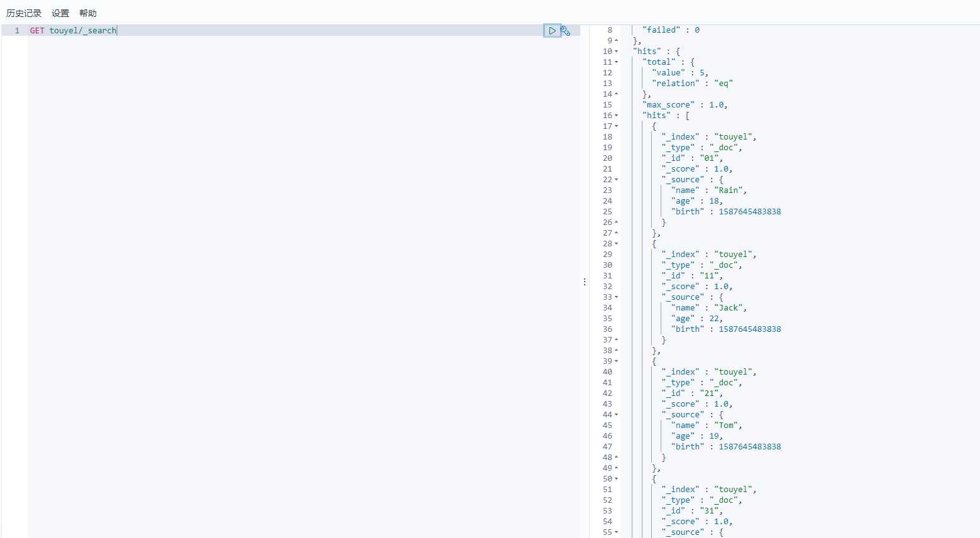This screenshot has width=980, height=538.
Task: Click the "_type" : "_doc" on line 30
Action: point(702,265)
